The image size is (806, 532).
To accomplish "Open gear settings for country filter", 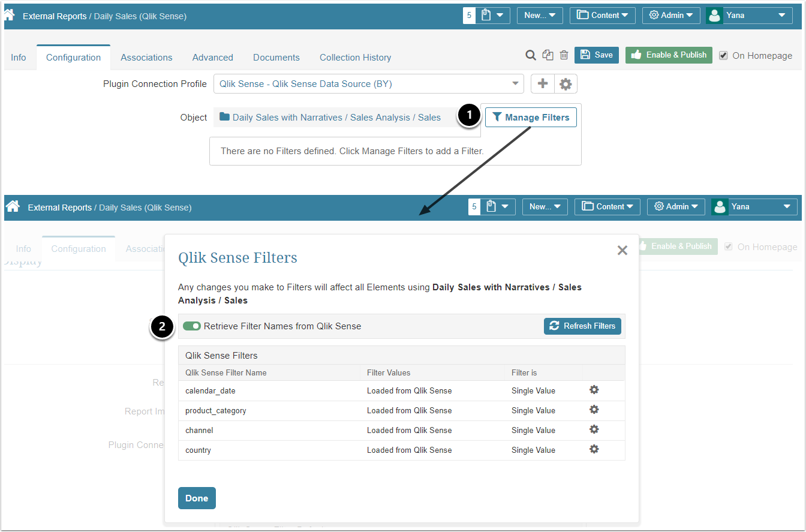I will click(594, 449).
